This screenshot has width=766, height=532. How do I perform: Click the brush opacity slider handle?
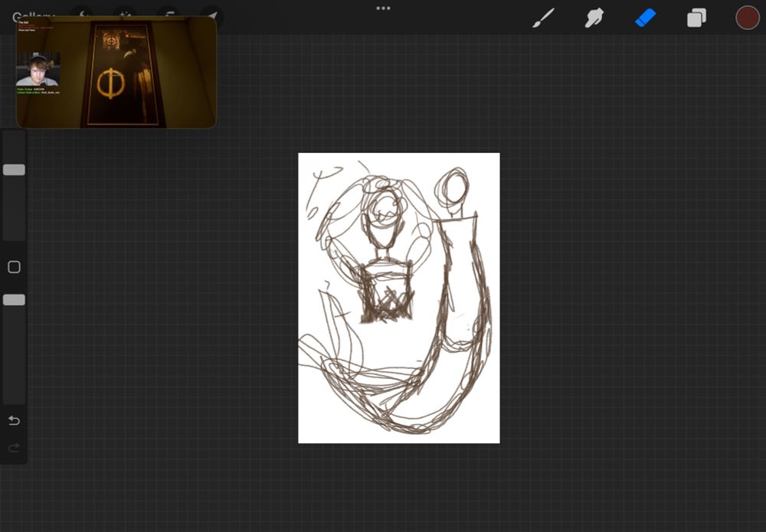[14, 300]
